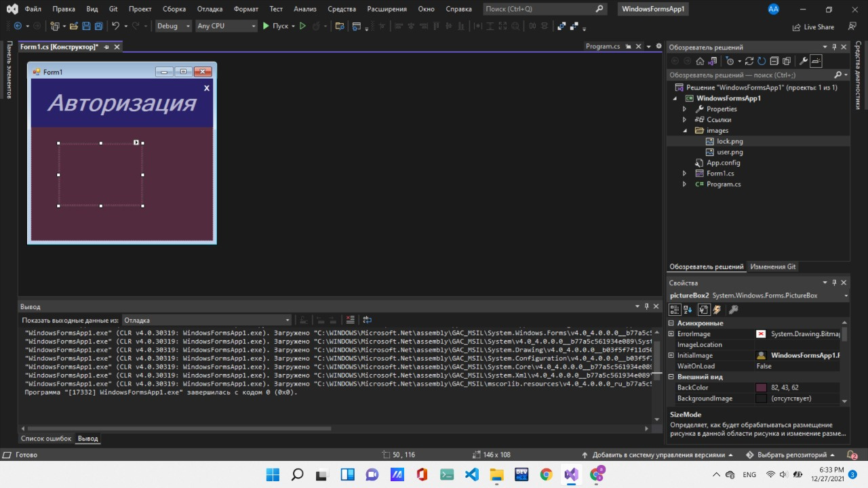Image resolution: width=868 pixels, height=488 pixels.
Task: Click the collapse all icon in Solution Explorer
Action: 774,61
